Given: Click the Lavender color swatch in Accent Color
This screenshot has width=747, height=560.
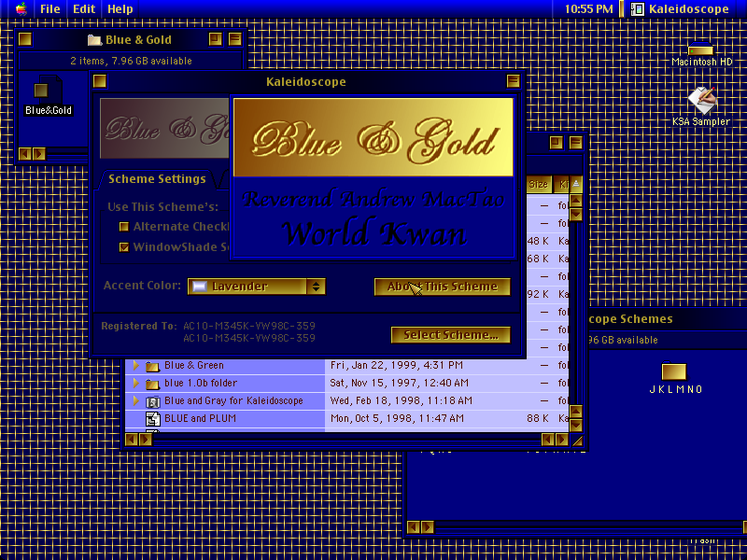Looking at the screenshot, I should pos(199,287).
